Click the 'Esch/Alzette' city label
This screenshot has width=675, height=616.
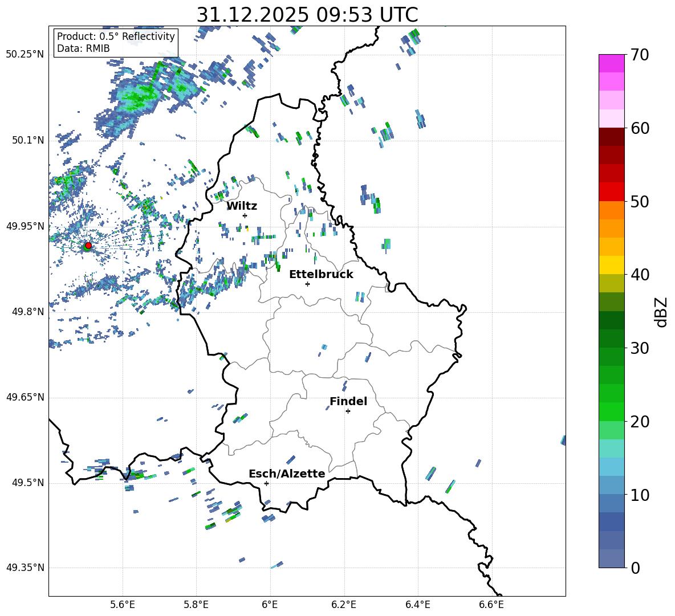point(287,474)
